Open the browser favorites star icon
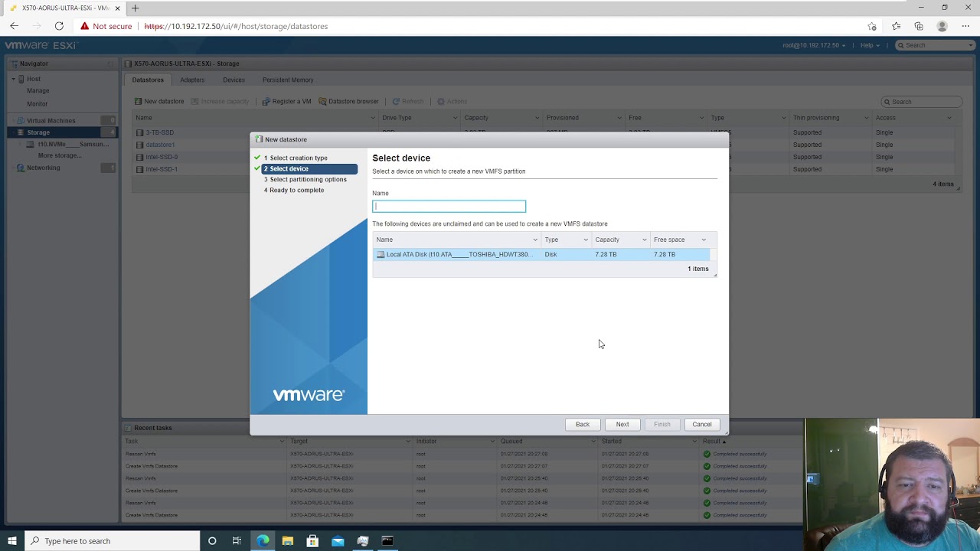Viewport: 980px width, 551px height. 872,26
